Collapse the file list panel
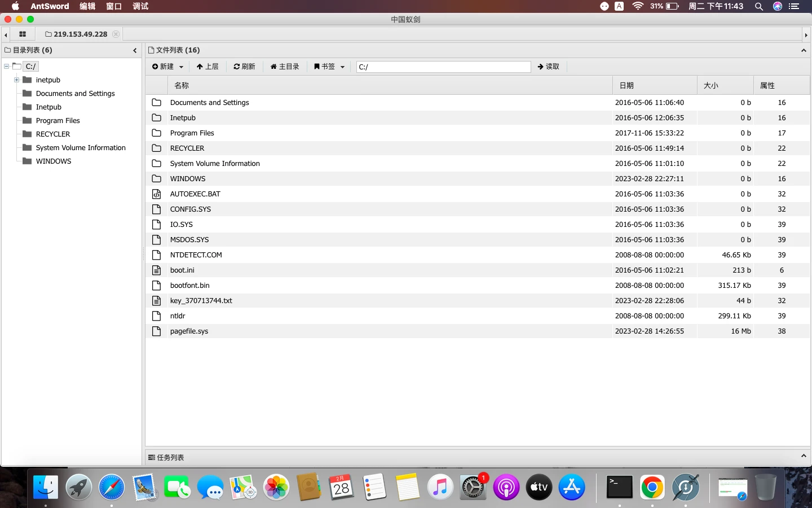 (x=804, y=50)
